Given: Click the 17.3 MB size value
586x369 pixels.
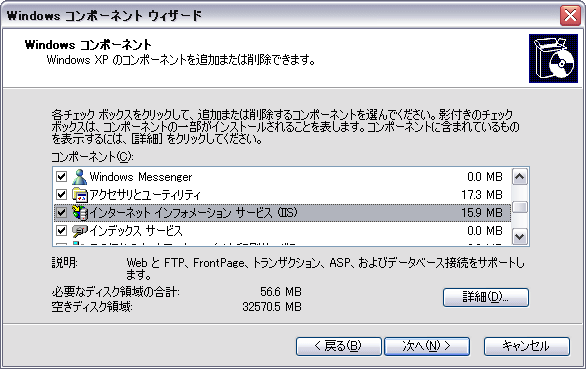Looking at the screenshot, I should (x=482, y=195).
